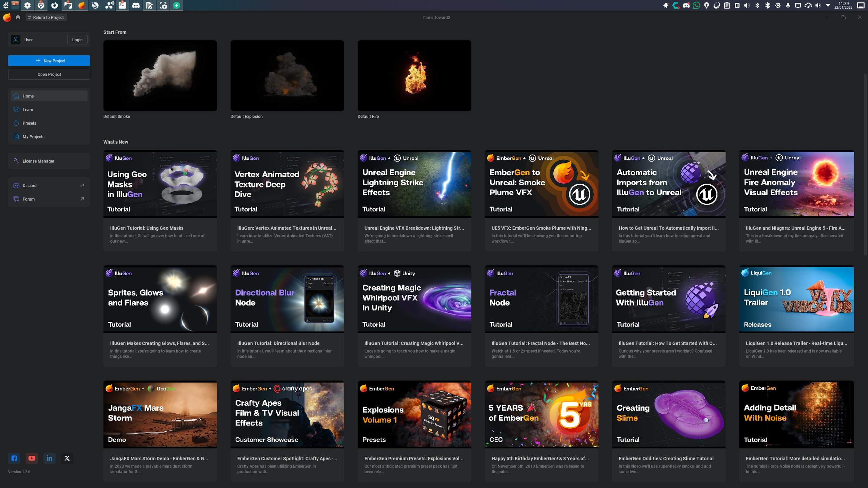Click the Facebook icon at bottom left
This screenshot has width=868, height=488.
(14, 458)
